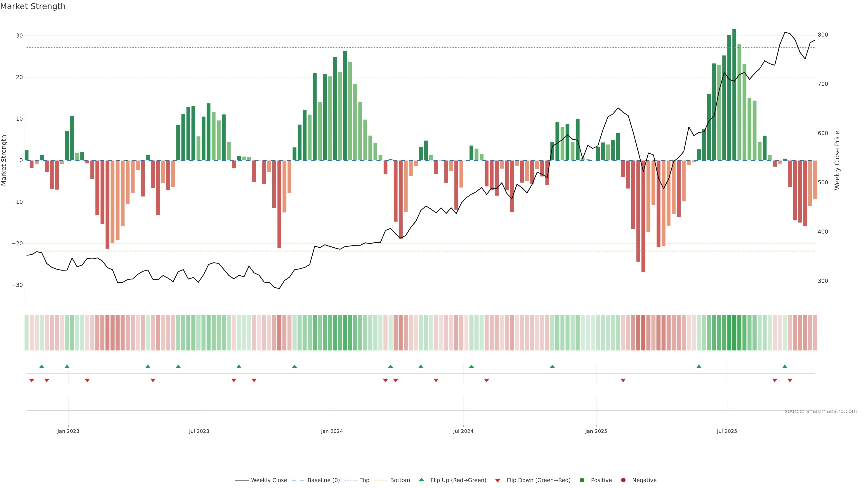Click the source: sharemaestro.com text
This screenshot has height=488, width=868.
821,411
